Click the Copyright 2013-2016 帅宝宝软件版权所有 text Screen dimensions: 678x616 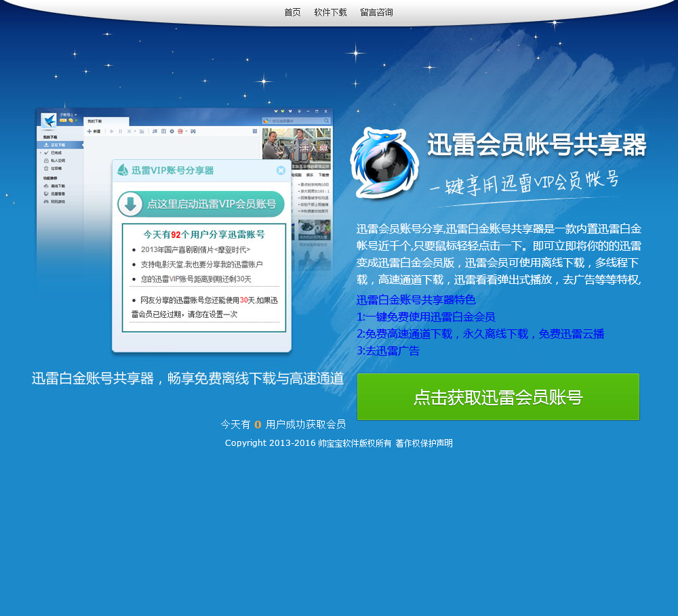[308, 443]
